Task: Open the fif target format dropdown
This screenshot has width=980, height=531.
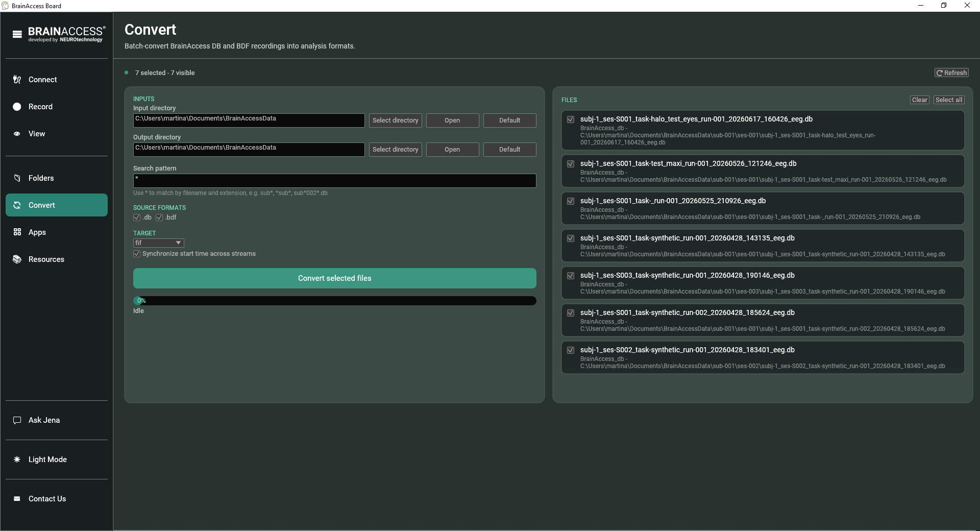Action: point(159,243)
